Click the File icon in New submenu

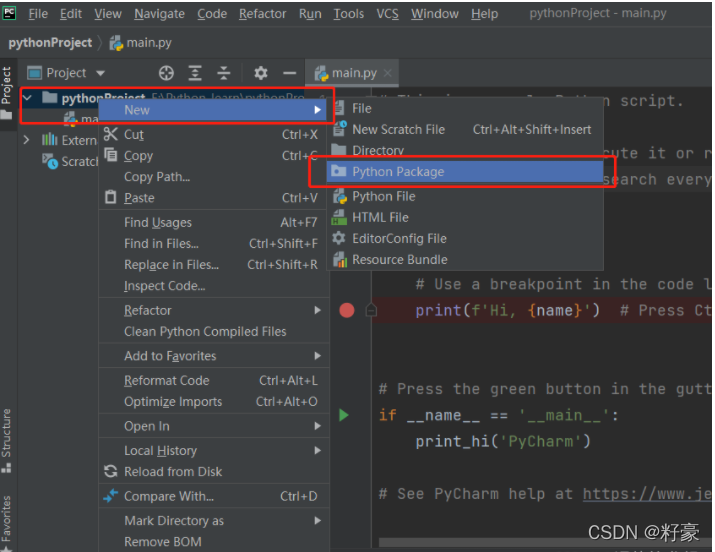point(339,108)
